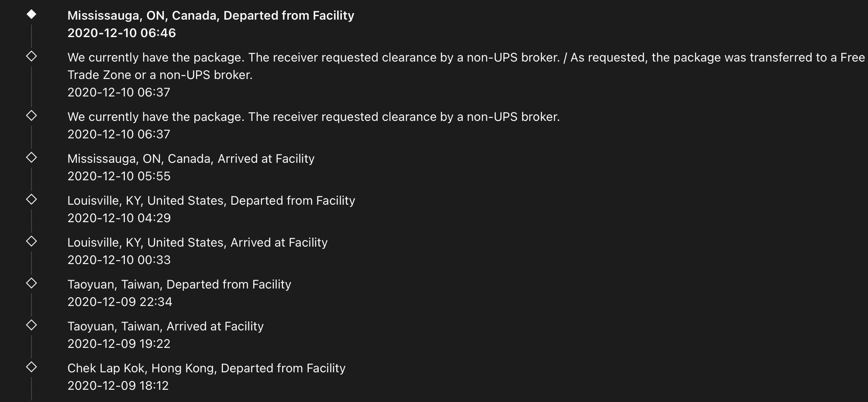The width and height of the screenshot is (868, 402).
Task: Click the filled diamond marker for Mississauga departure
Action: pos(31,14)
